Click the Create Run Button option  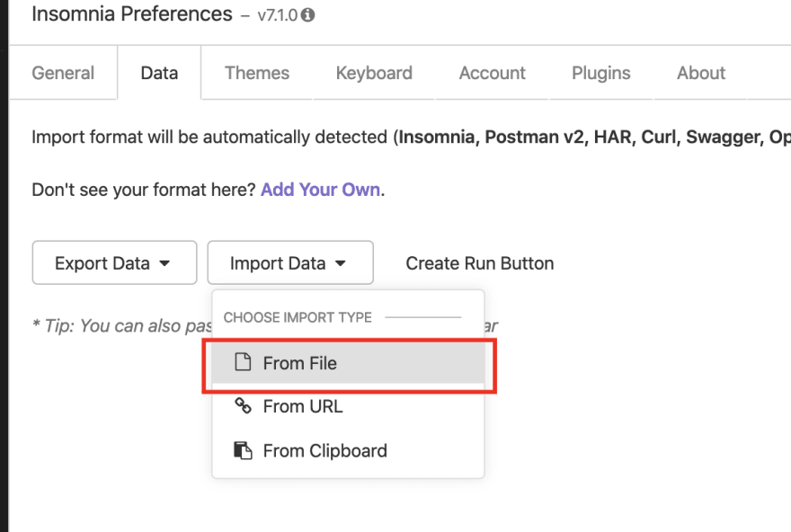pyautogui.click(x=480, y=263)
